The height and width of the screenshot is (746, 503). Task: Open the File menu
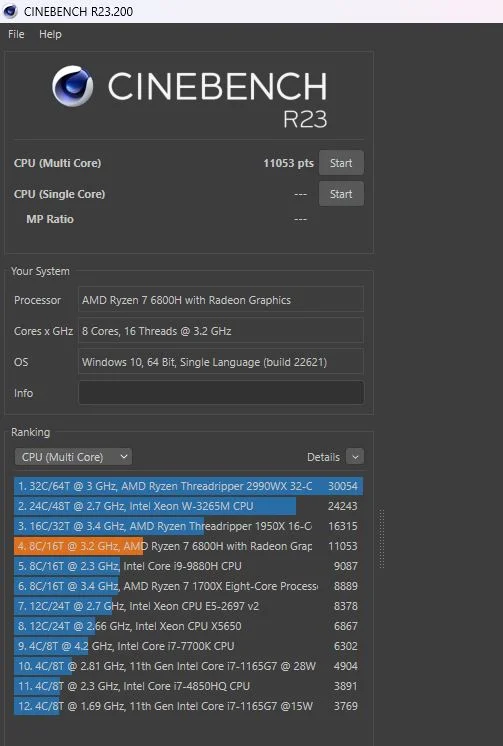point(16,34)
